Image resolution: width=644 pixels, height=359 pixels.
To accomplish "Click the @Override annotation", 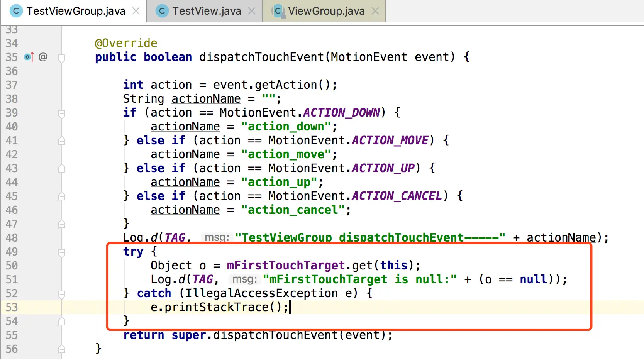I will [126, 43].
